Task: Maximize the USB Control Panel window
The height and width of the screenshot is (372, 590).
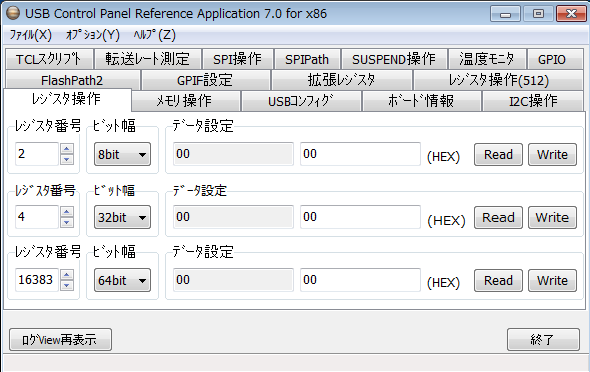Action: 538,14
